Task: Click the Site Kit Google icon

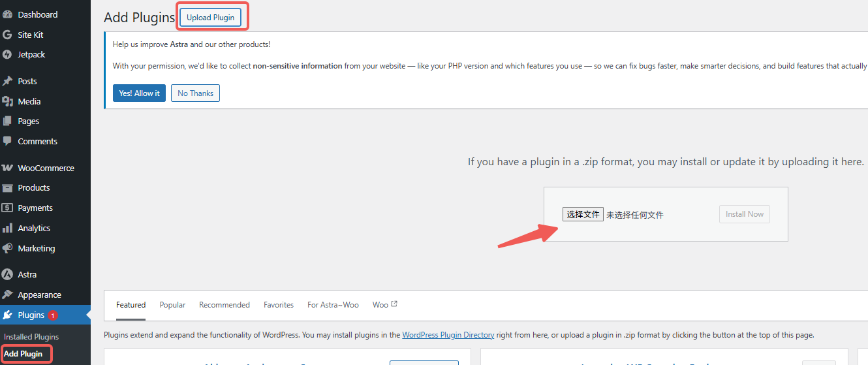Action: 8,35
